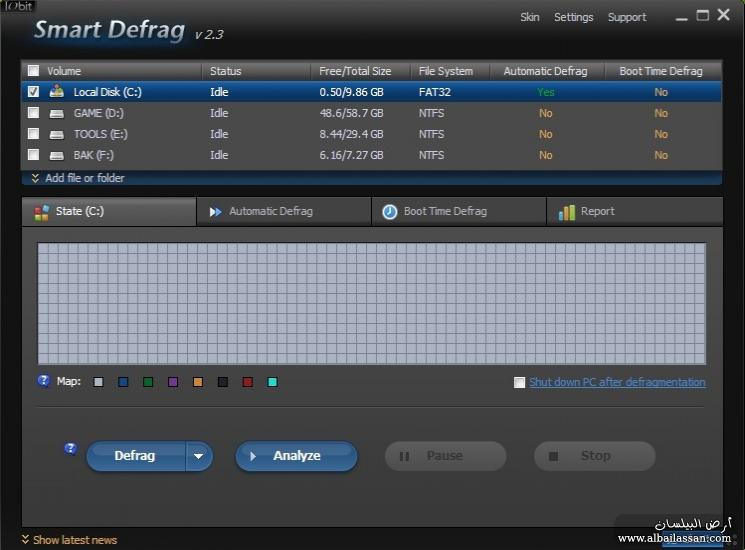Click the Status column header
This screenshot has height=550, width=745.
pyautogui.click(x=226, y=71)
